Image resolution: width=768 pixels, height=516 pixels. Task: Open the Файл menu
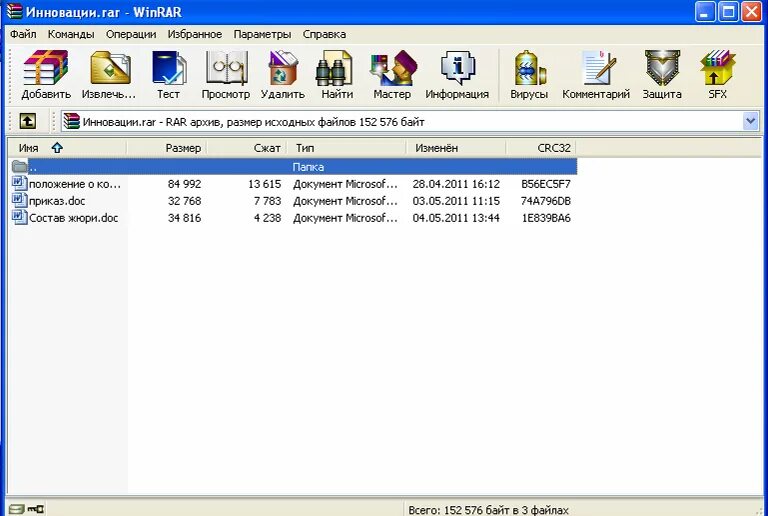[x=23, y=34]
